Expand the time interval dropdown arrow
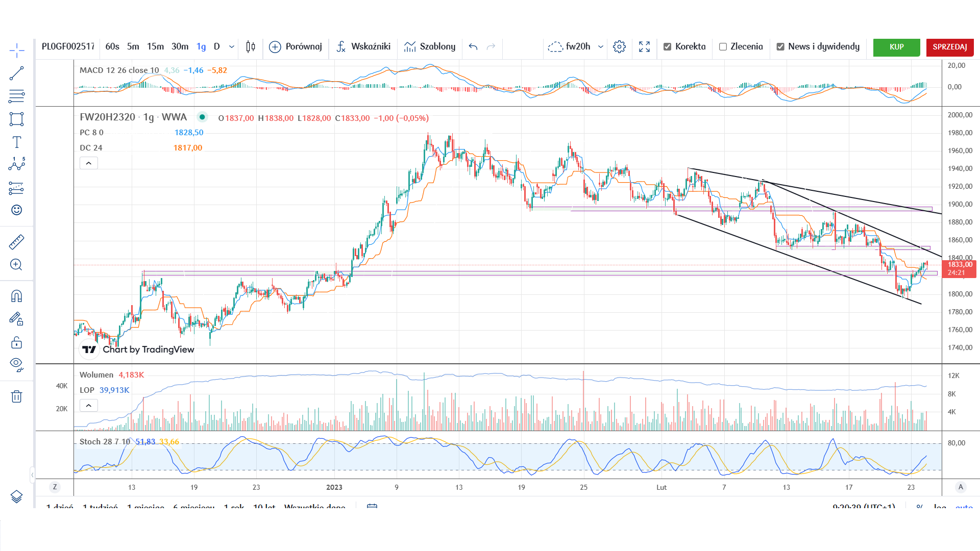The image size is (980, 551). [232, 47]
